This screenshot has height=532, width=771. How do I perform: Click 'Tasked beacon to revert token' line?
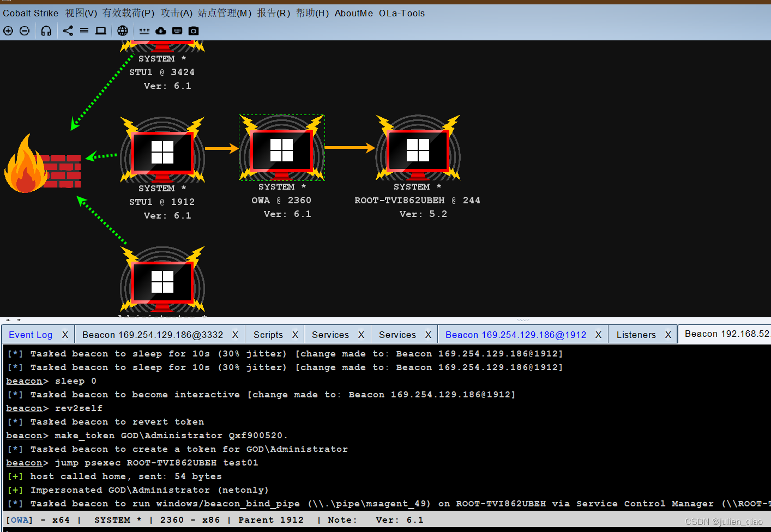click(x=106, y=422)
